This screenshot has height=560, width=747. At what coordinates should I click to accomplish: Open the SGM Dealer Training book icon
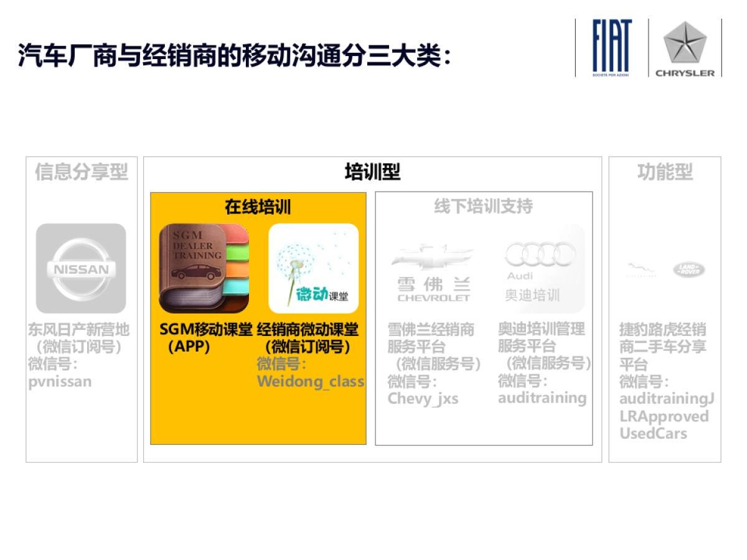pos(204,268)
